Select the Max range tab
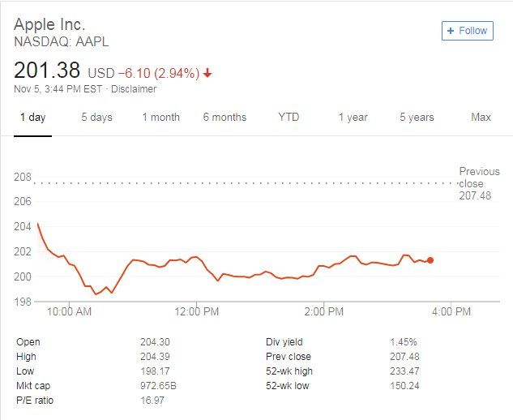 (x=481, y=118)
